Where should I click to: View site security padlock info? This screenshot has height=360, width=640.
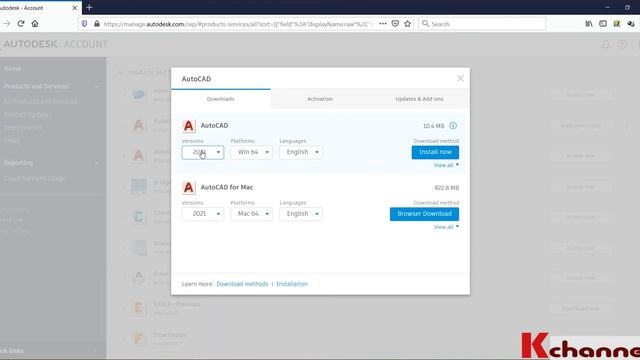point(97,24)
